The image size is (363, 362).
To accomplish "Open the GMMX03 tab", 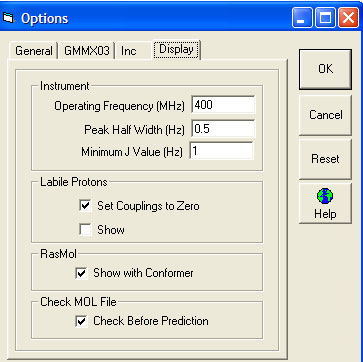I will (87, 51).
